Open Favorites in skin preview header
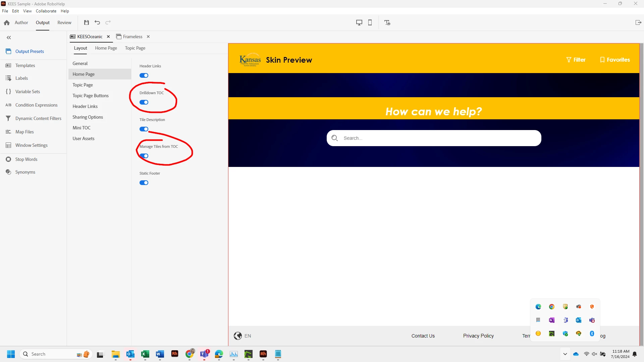The image size is (644, 362). click(615, 60)
